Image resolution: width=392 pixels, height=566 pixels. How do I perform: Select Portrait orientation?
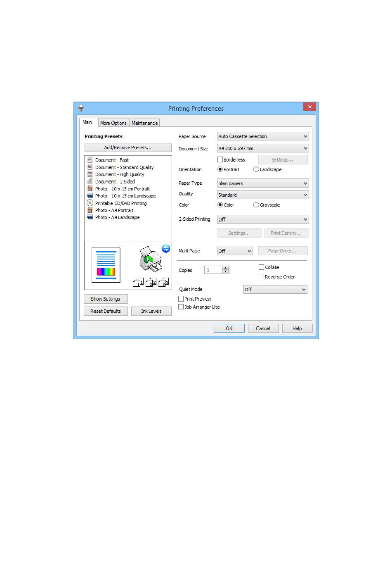(x=220, y=169)
